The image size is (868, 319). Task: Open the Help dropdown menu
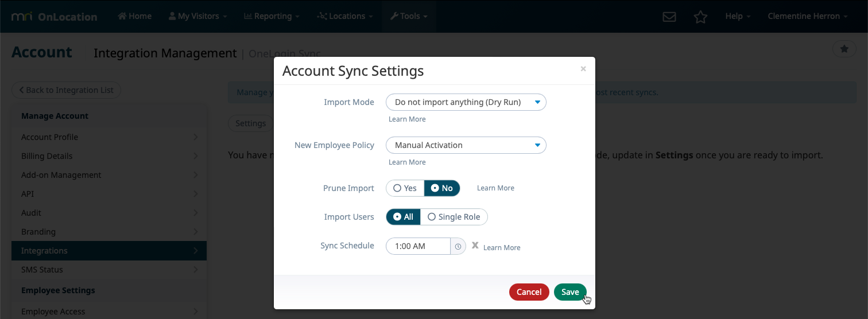738,16
